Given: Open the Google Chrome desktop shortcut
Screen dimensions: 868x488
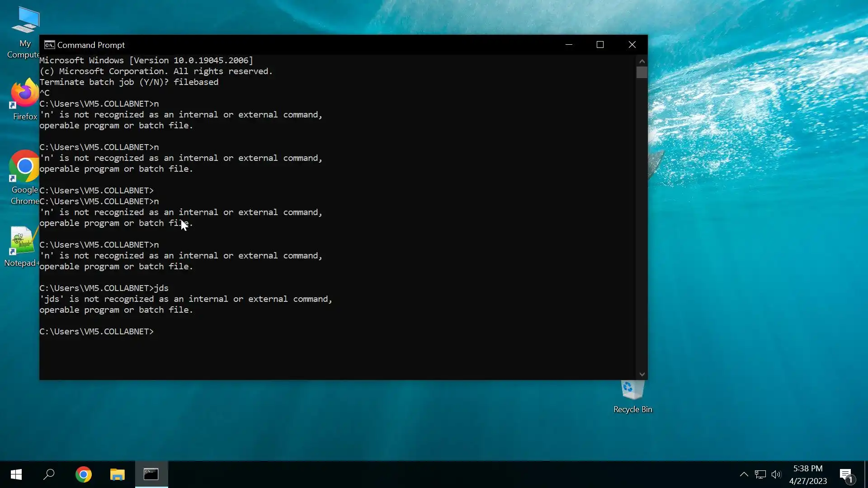Looking at the screenshot, I should coord(24,166).
